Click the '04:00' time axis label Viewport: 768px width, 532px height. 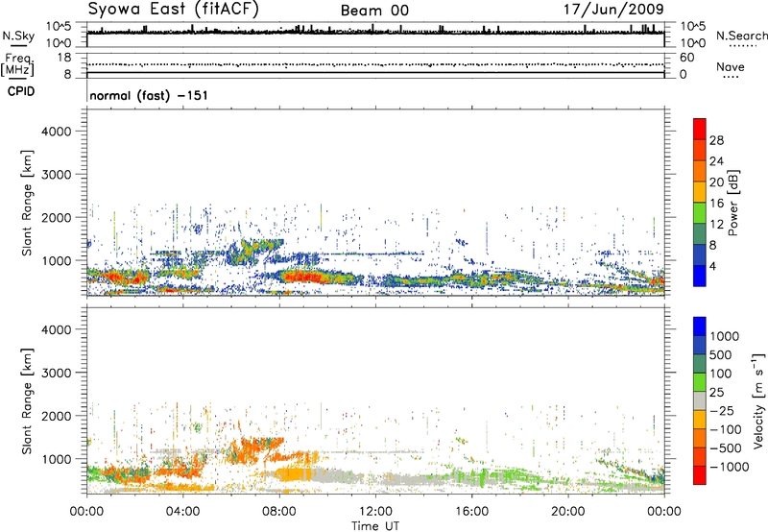point(182,511)
